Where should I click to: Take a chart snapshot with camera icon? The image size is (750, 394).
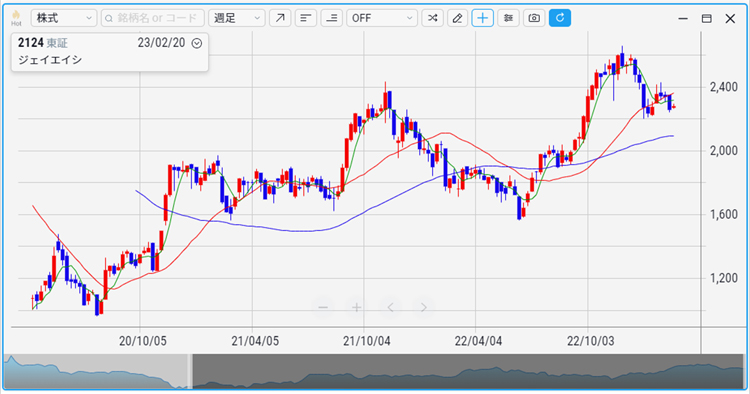point(534,18)
